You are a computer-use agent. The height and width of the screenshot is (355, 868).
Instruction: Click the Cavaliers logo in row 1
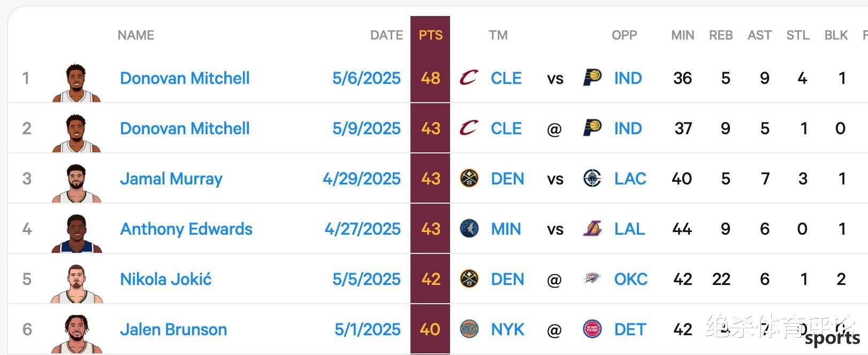469,78
